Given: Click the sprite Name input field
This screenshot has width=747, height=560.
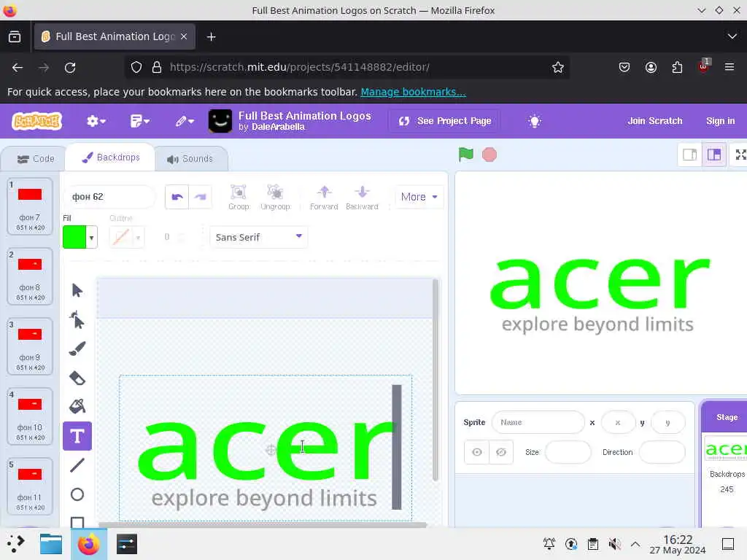Looking at the screenshot, I should (538, 422).
